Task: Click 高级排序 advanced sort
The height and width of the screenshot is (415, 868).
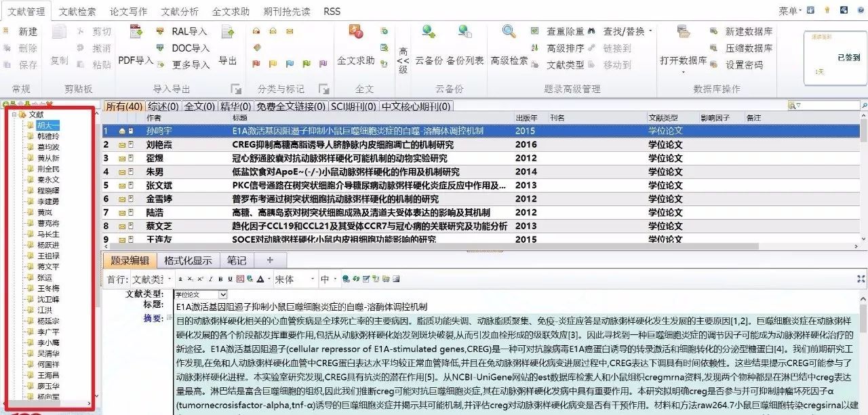Action: click(x=556, y=48)
